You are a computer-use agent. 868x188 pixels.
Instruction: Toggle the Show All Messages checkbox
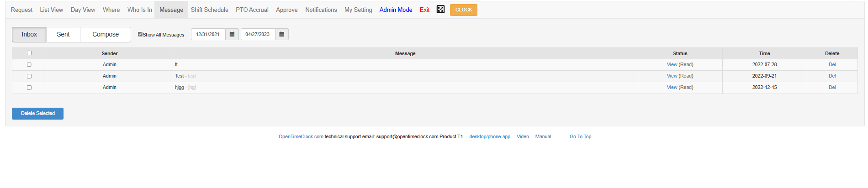[140, 34]
